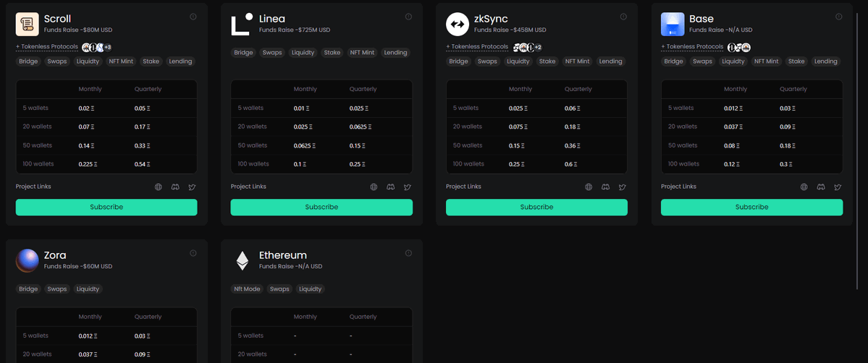Click the Ethereum logo
This screenshot has width=868, height=363.
coord(242,260)
